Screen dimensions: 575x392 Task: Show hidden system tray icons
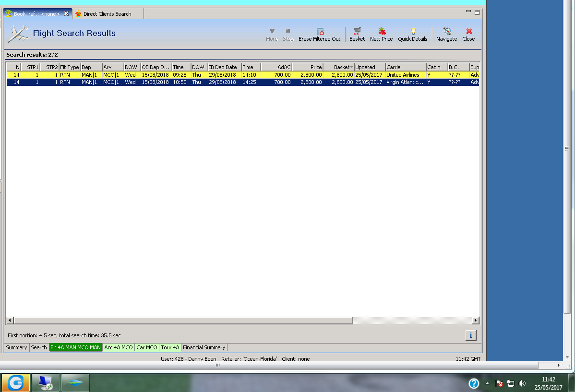[x=487, y=383]
